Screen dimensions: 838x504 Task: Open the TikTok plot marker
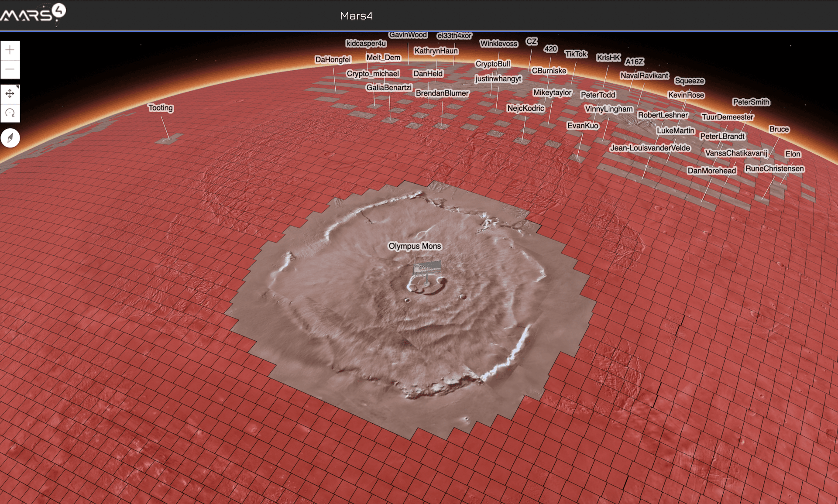575,54
